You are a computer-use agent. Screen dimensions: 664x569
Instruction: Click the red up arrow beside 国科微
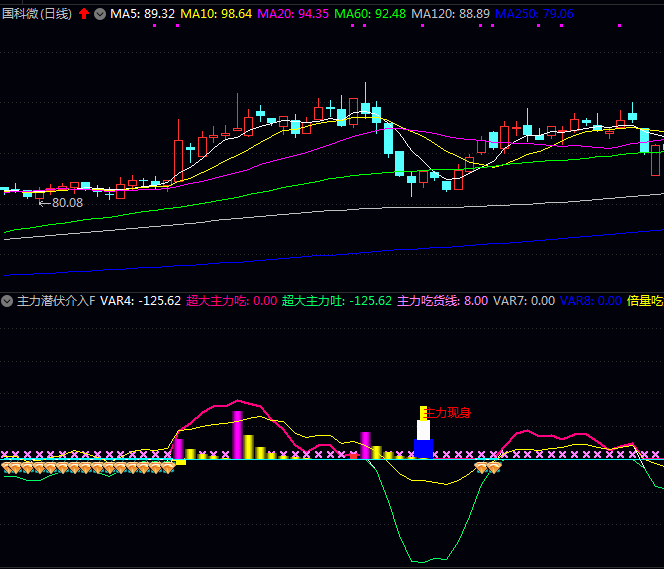[84, 15]
